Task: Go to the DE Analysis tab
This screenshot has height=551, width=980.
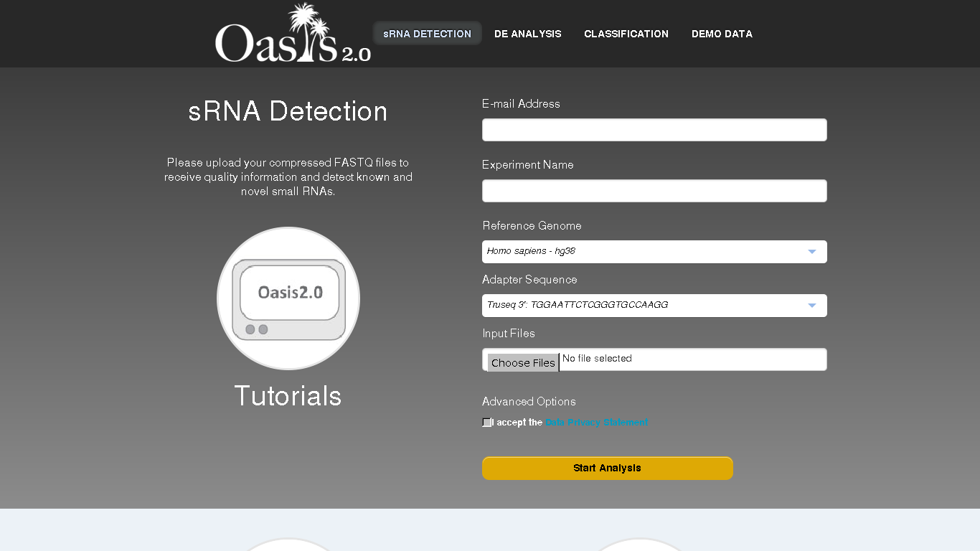Action: click(x=527, y=34)
